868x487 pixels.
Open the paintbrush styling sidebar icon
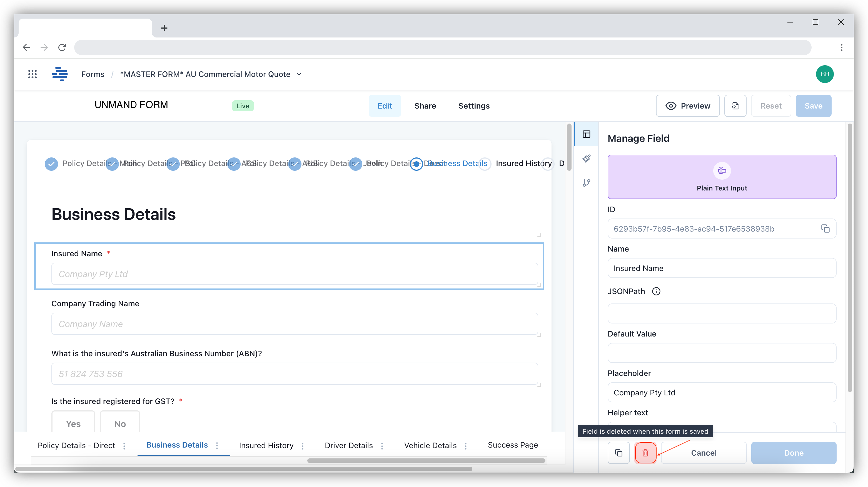[587, 158]
